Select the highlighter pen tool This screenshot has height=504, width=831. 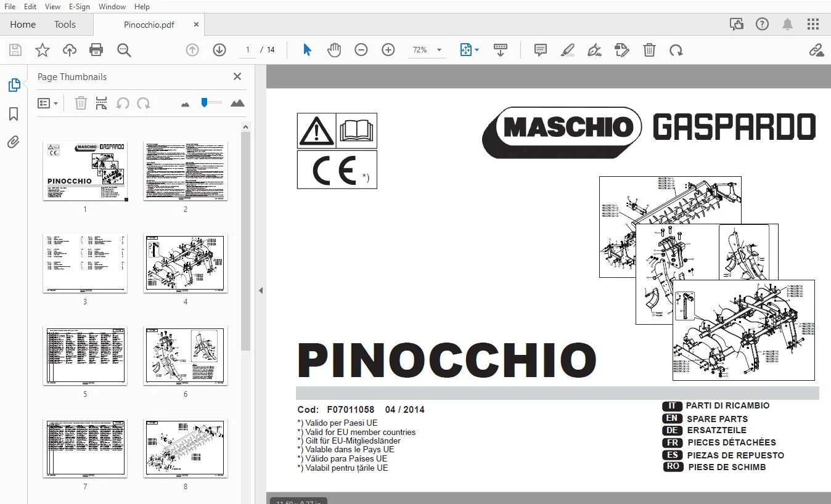tap(568, 50)
